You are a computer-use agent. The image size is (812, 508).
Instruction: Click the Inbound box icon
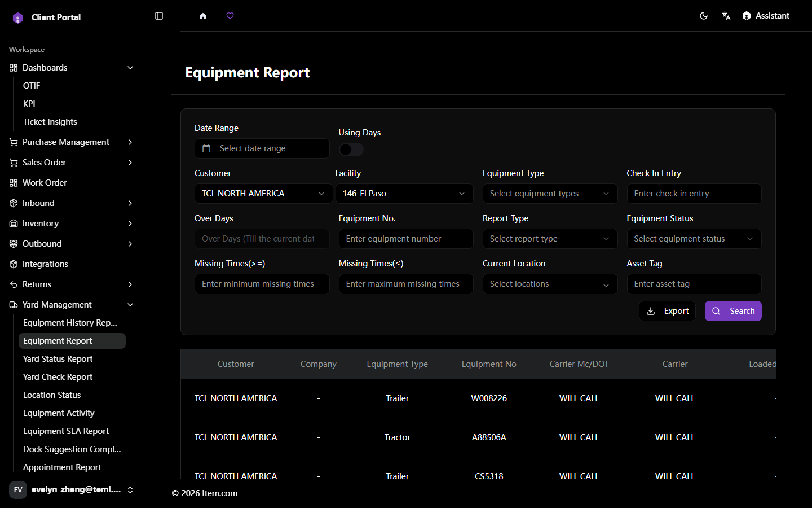click(14, 203)
